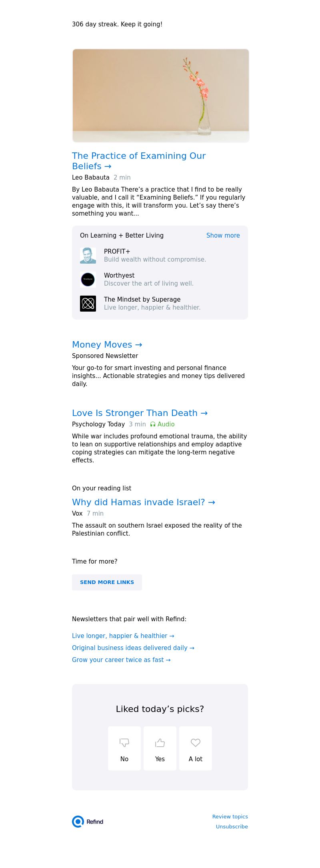The image size is (320, 868).
Task: Click the SEND MORE LINKS button
Action: coord(107,582)
